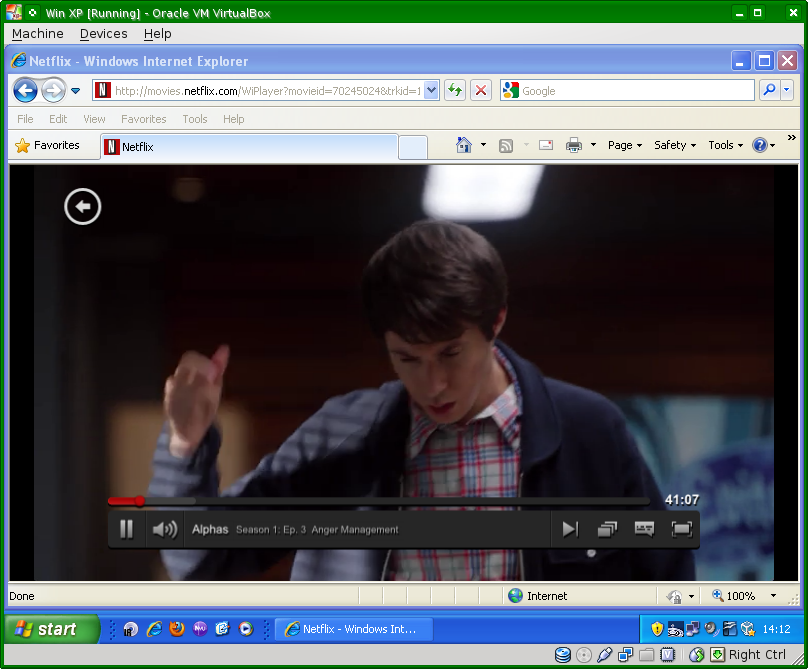
Task: Open a new blank tab
Action: pyautogui.click(x=413, y=147)
